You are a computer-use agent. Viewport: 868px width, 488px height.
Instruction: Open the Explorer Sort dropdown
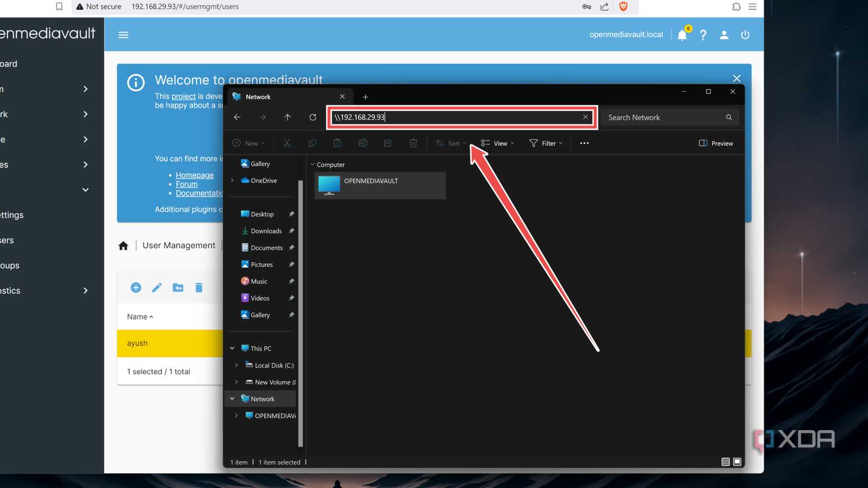click(451, 143)
